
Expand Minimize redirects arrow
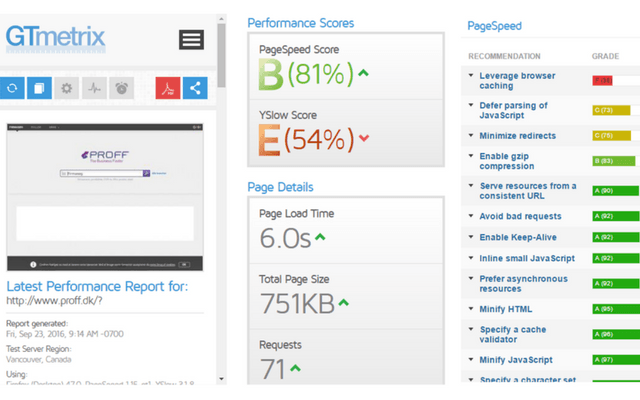pyautogui.click(x=471, y=135)
